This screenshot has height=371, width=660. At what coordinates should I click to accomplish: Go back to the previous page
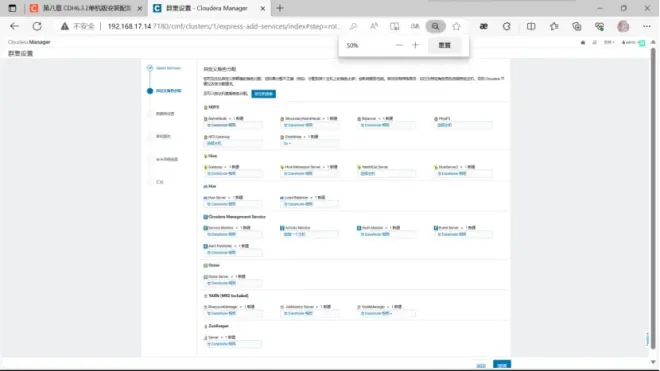14,26
